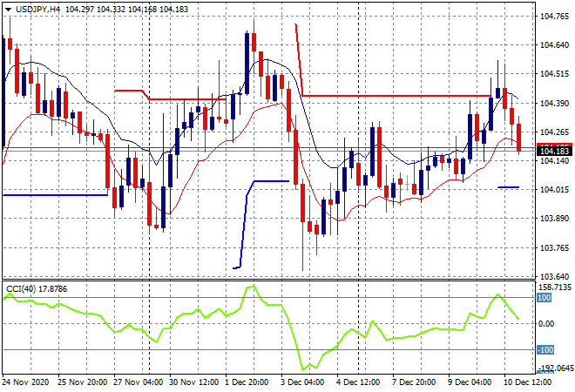Click the triangle arrow beside USDJPY,H4 title
The width and height of the screenshot is (575, 392).
(x=8, y=10)
